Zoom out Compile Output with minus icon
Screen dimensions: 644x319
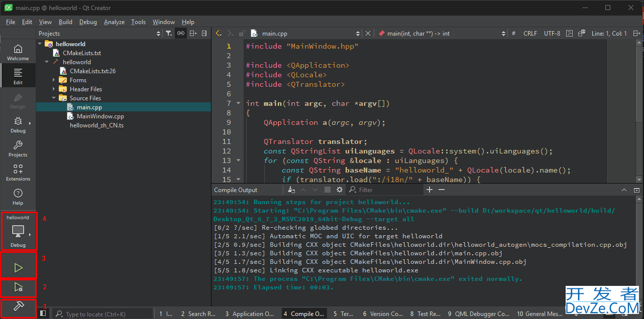click(442, 190)
